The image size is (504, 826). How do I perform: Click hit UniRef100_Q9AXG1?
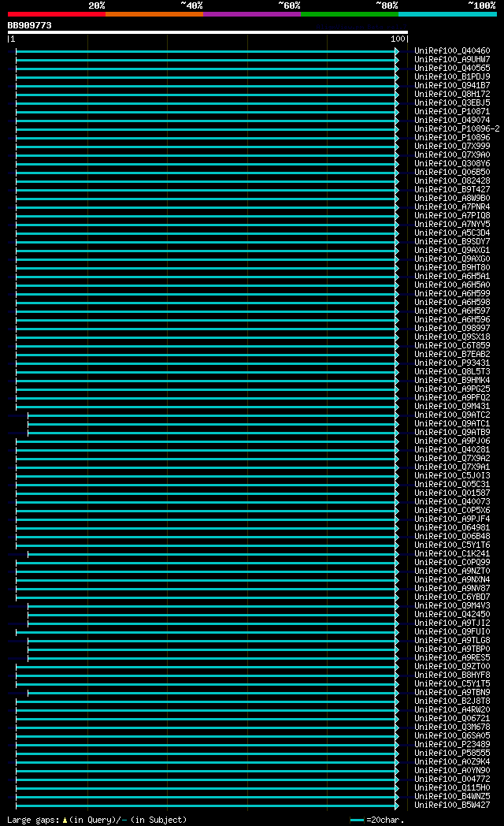pos(452,250)
